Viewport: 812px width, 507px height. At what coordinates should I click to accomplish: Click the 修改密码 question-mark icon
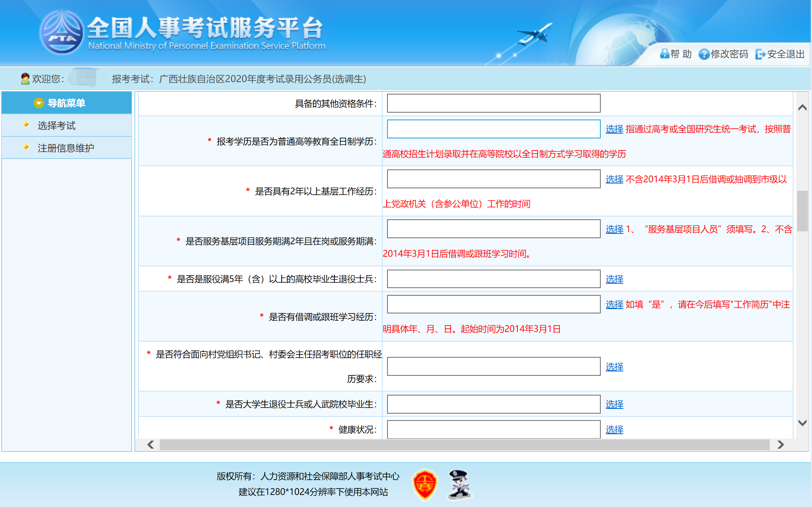click(x=704, y=54)
